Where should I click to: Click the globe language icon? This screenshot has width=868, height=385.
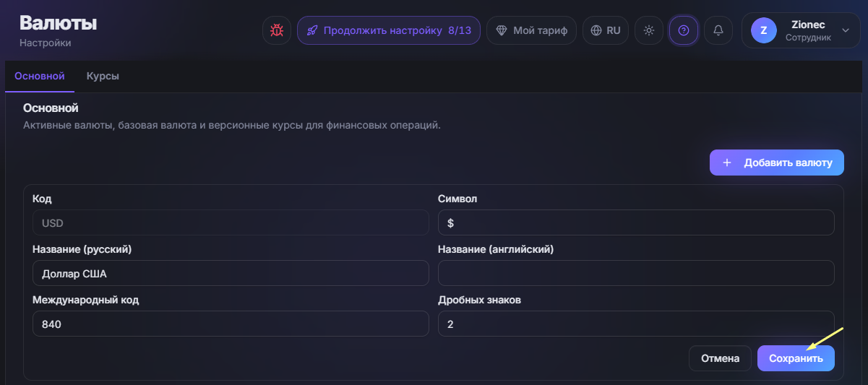(x=596, y=30)
